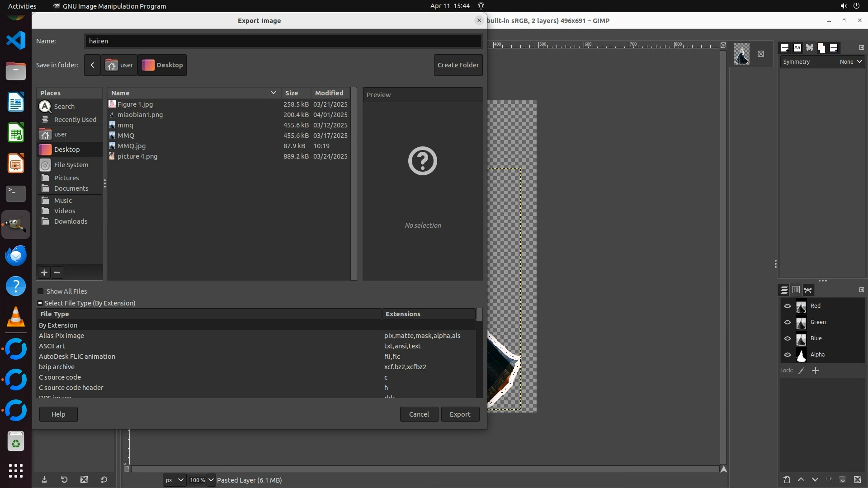
Task: Hide the Red channel visibility
Action: click(x=788, y=306)
